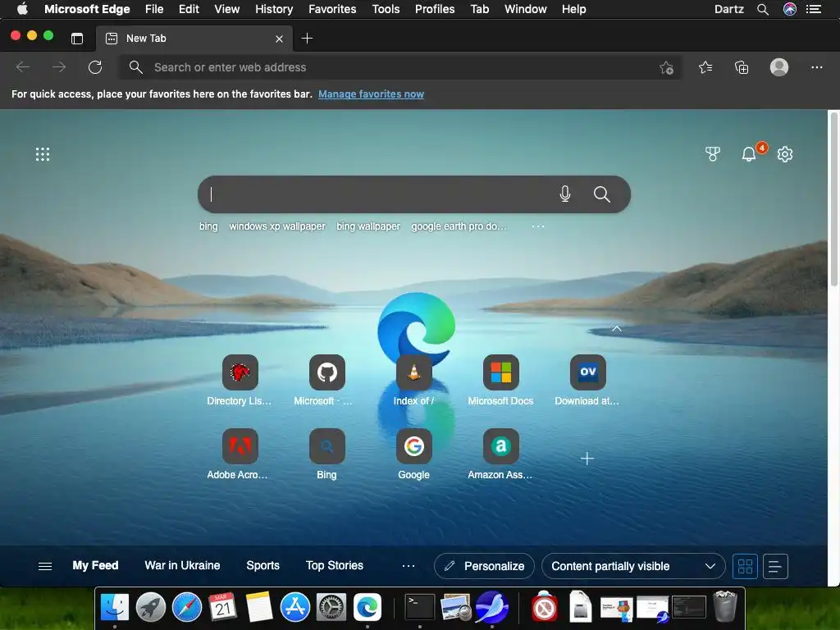Image resolution: width=840 pixels, height=630 pixels.
Task: Open the Amazon Ass... quick link
Action: pos(501,454)
